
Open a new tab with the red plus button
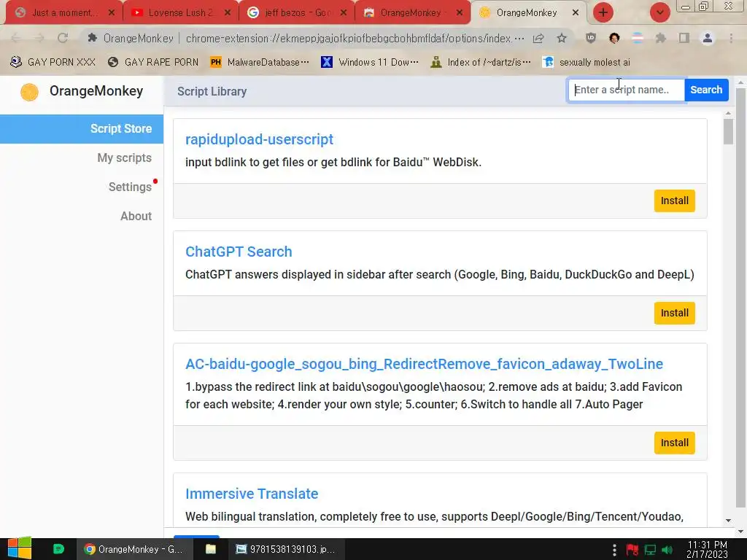point(603,12)
